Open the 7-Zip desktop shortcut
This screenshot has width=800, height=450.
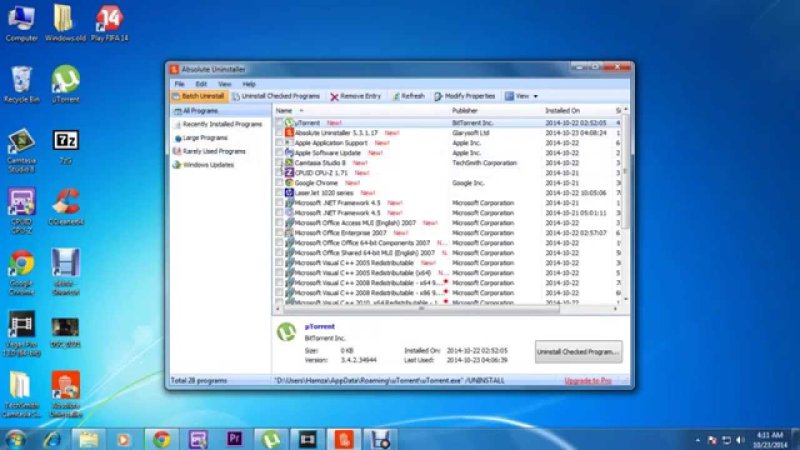(66, 142)
